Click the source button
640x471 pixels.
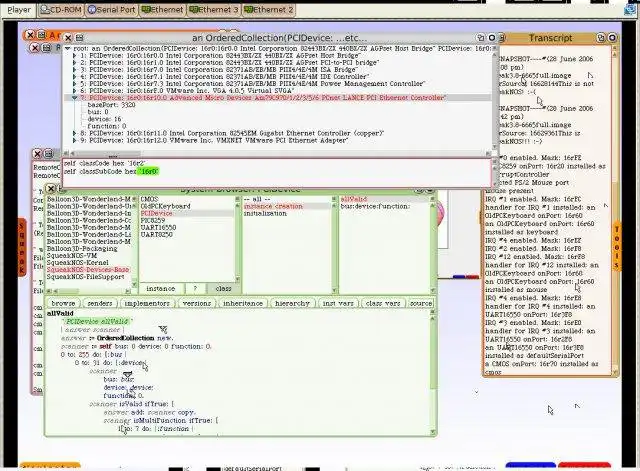point(420,303)
